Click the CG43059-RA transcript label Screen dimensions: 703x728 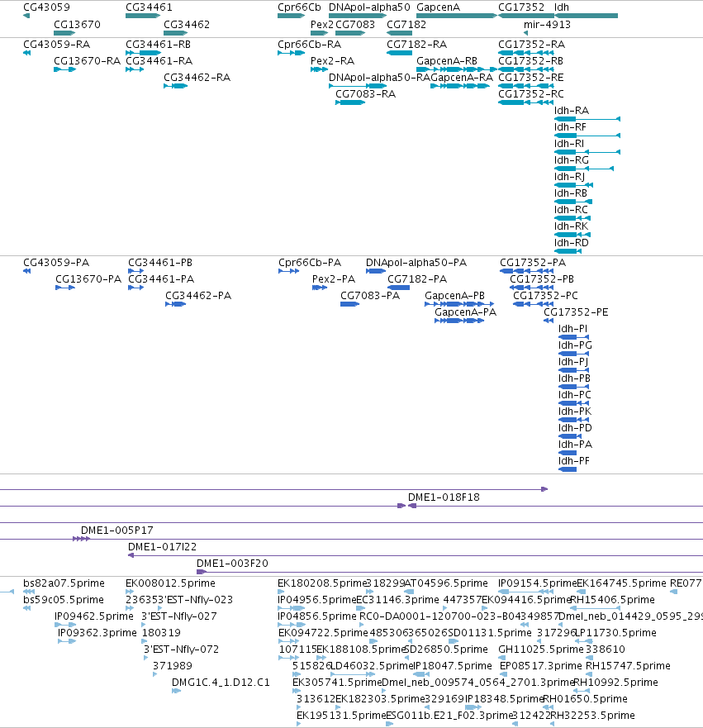pos(57,45)
